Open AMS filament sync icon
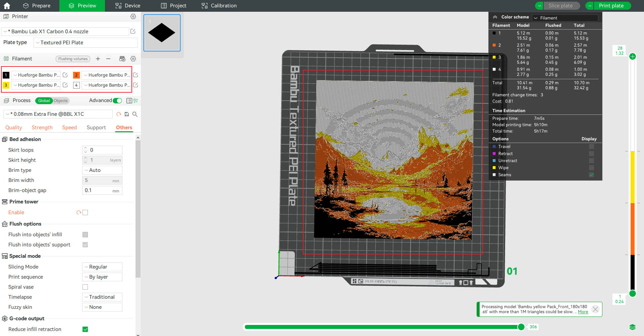The image size is (644, 336). pyautogui.click(x=122, y=59)
